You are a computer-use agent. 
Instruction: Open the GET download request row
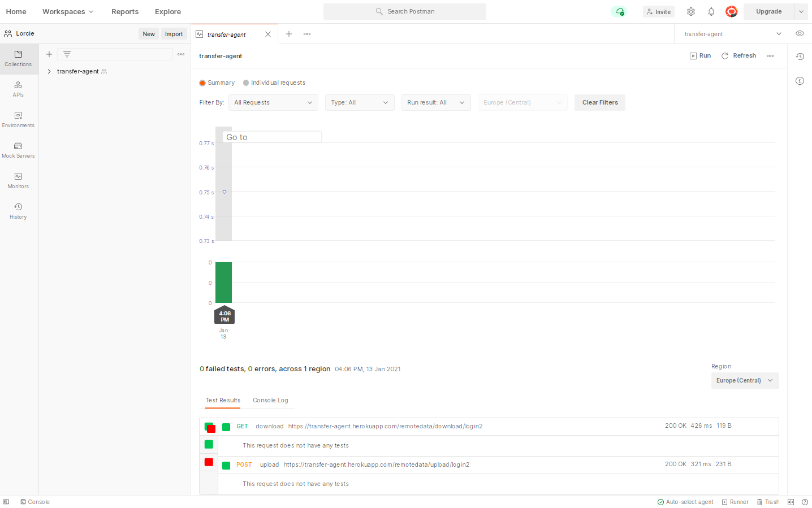(498, 427)
